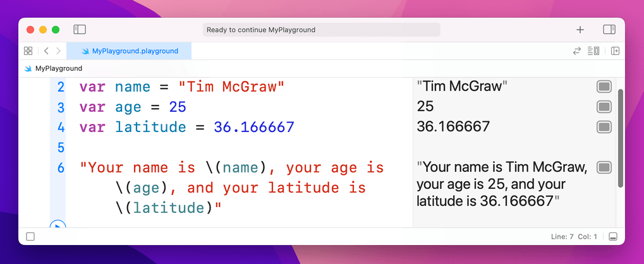Click the Line: 7 Col: 1 indicator
Image resolution: width=644 pixels, height=264 pixels.
[x=574, y=236]
